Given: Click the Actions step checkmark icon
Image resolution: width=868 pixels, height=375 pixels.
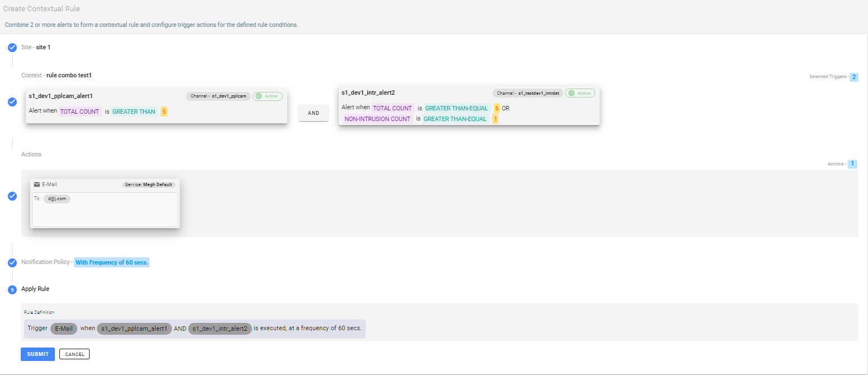Looking at the screenshot, I should pos(12,196).
